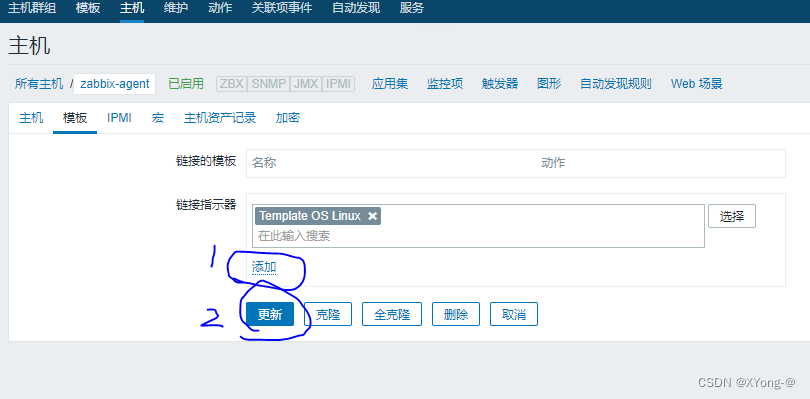Switch to the 模板 form tab
The width and height of the screenshot is (810, 399).
[x=75, y=118]
